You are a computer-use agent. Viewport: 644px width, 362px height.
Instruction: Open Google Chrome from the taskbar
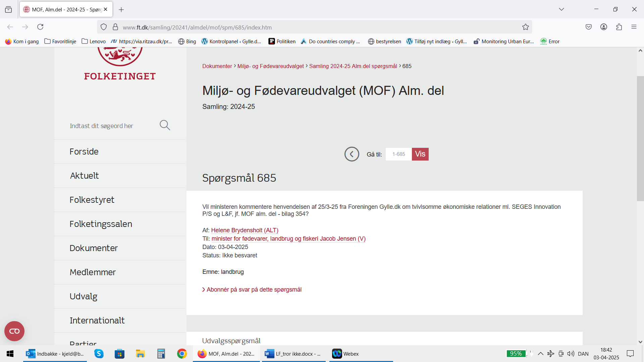[182, 354]
